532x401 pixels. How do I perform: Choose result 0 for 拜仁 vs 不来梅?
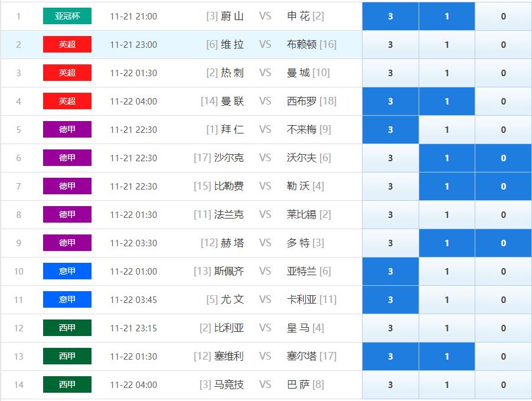(503, 129)
